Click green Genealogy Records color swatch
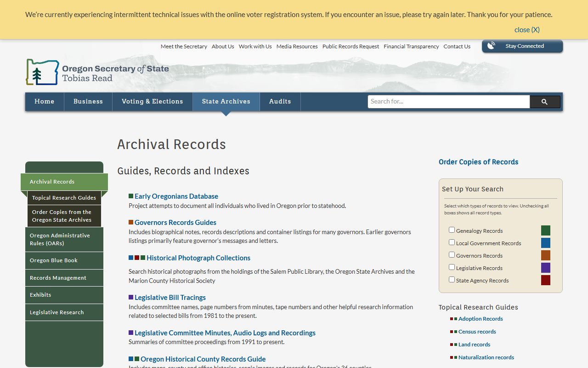 click(546, 230)
